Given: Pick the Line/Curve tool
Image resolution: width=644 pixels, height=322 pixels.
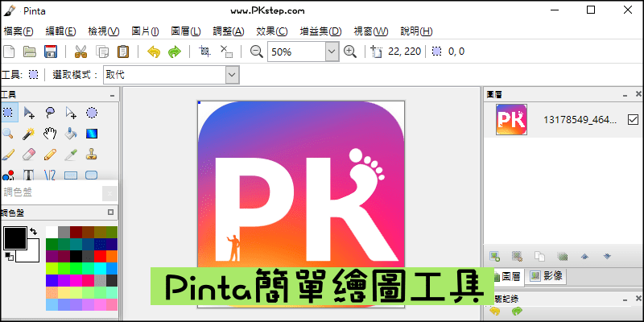Looking at the screenshot, I should tap(50, 175).
